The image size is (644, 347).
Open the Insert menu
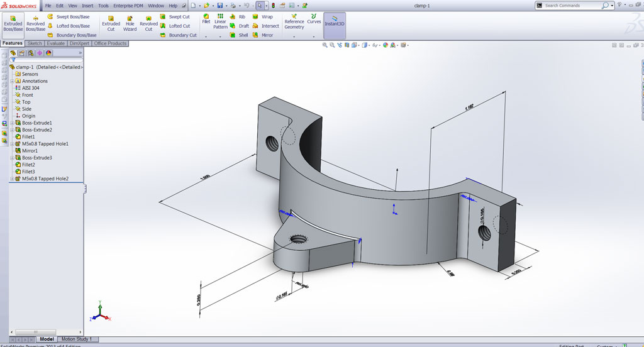pyautogui.click(x=87, y=6)
